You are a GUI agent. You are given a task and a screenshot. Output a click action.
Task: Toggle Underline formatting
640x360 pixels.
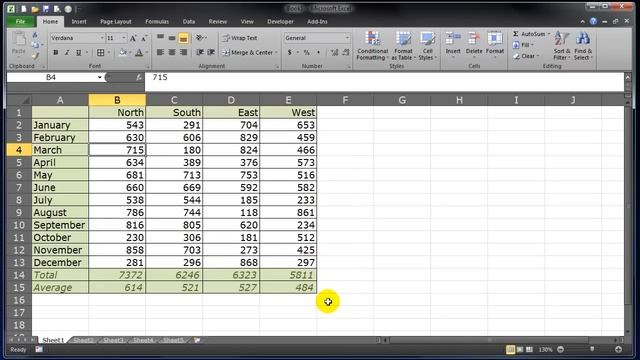click(78, 52)
